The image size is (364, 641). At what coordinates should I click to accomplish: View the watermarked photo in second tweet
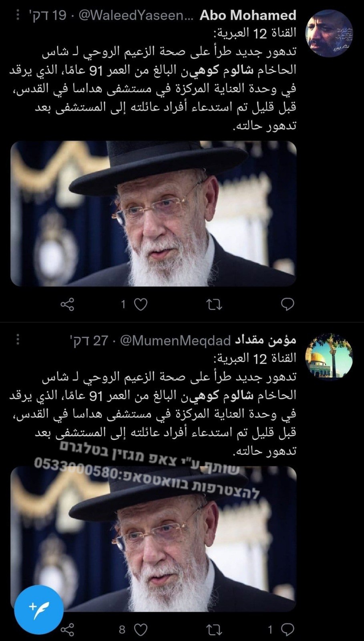153,539
